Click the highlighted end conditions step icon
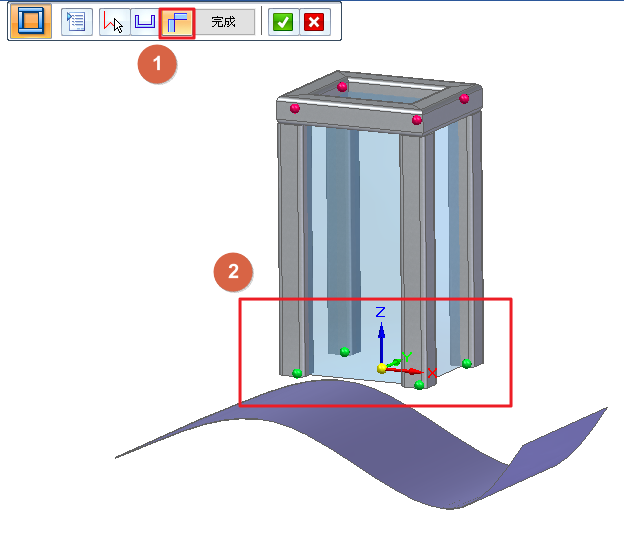 (177, 23)
